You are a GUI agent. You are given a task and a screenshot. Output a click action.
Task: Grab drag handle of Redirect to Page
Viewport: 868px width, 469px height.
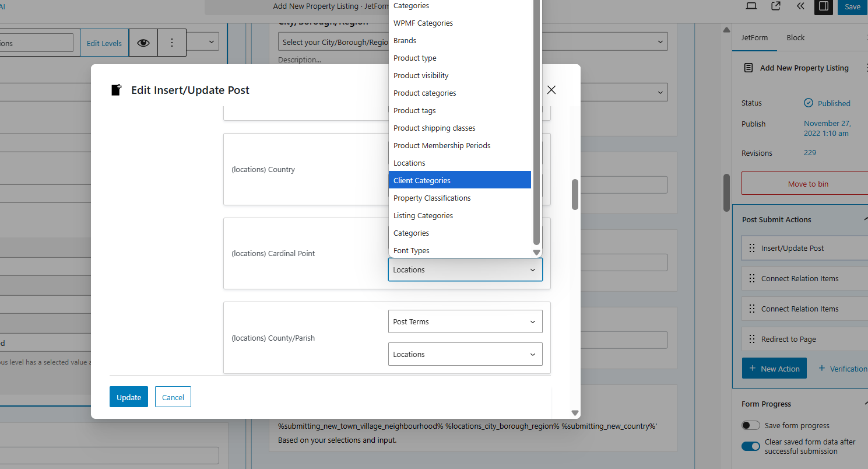751,339
